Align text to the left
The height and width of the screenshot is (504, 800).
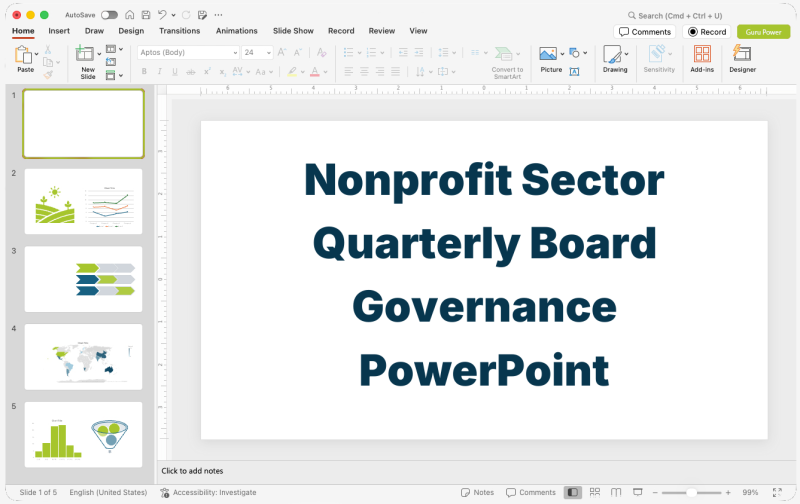(348, 72)
